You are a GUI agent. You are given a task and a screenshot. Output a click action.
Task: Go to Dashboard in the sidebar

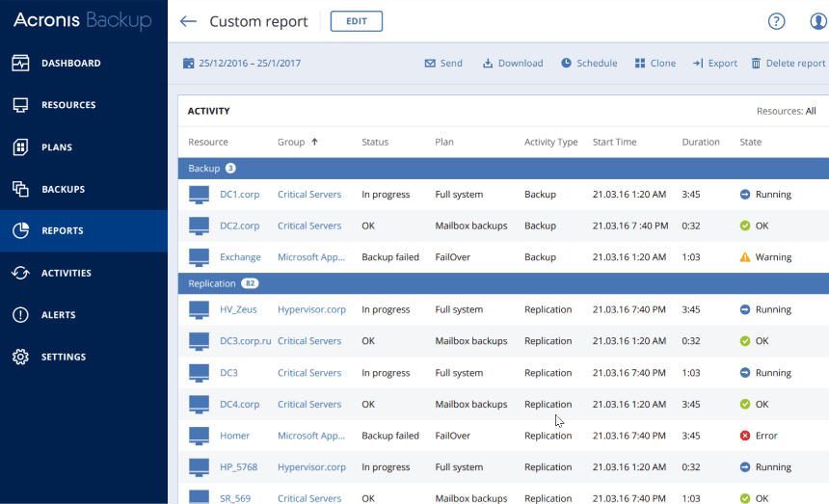coord(70,64)
